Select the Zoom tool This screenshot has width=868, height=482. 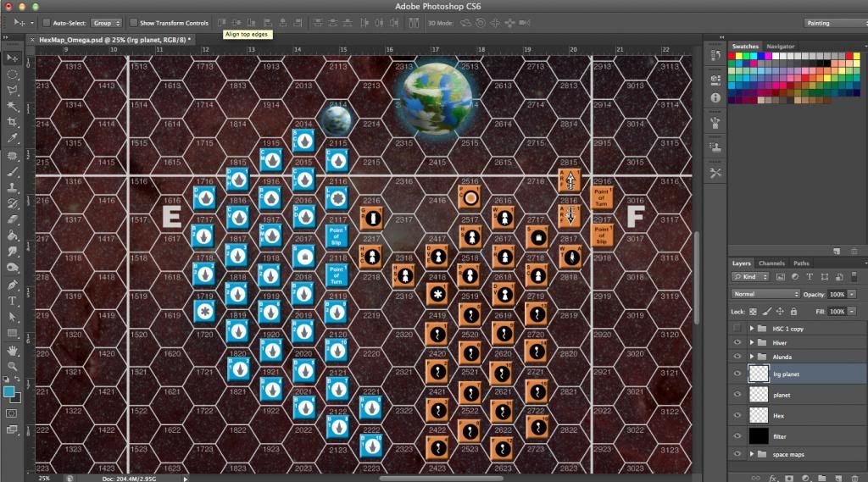click(x=12, y=366)
